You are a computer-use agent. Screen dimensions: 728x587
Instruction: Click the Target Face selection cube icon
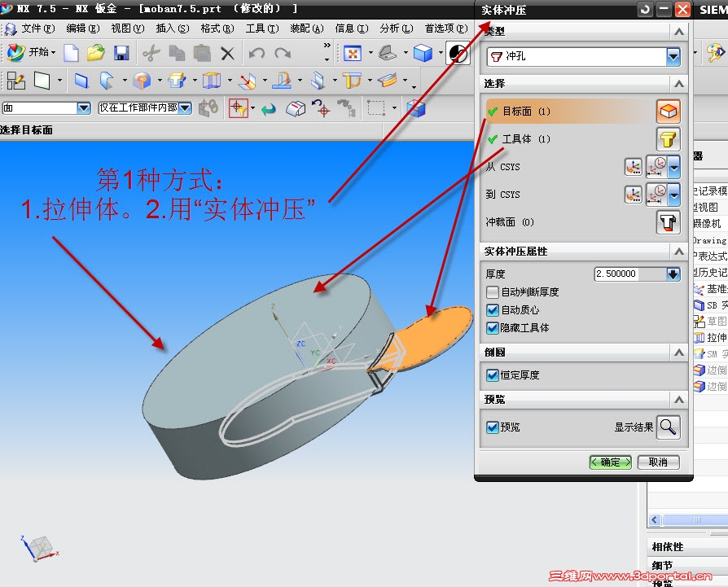(668, 112)
